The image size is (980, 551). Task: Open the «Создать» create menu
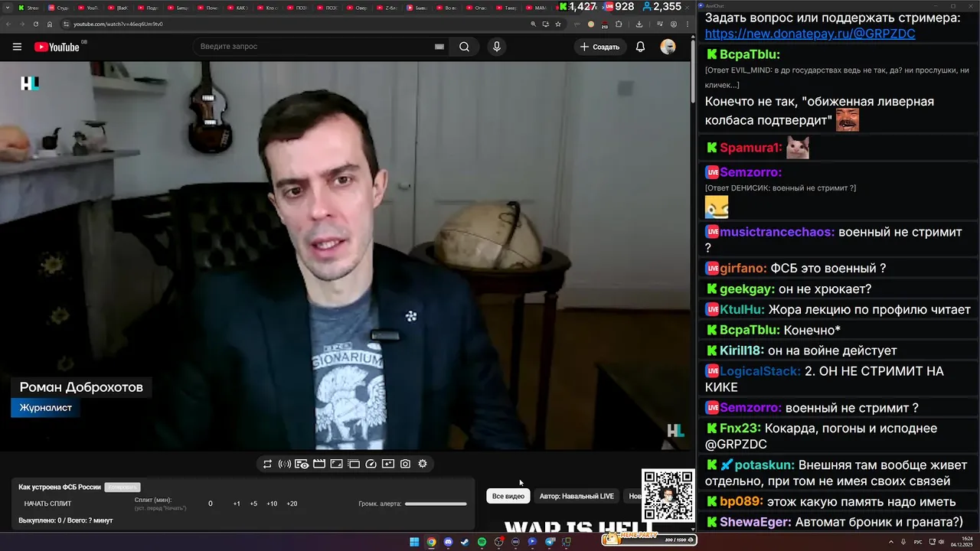[599, 47]
